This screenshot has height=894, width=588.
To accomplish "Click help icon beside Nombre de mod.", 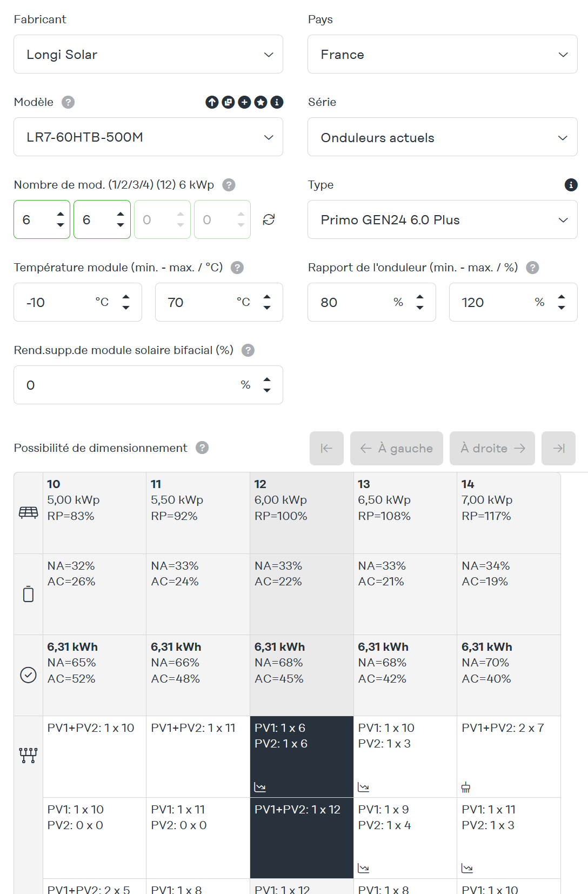I will click(x=229, y=185).
